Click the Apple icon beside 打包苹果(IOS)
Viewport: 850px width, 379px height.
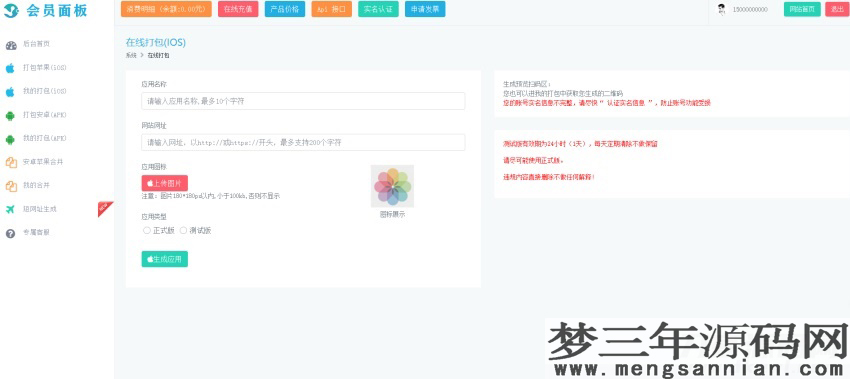coord(10,68)
